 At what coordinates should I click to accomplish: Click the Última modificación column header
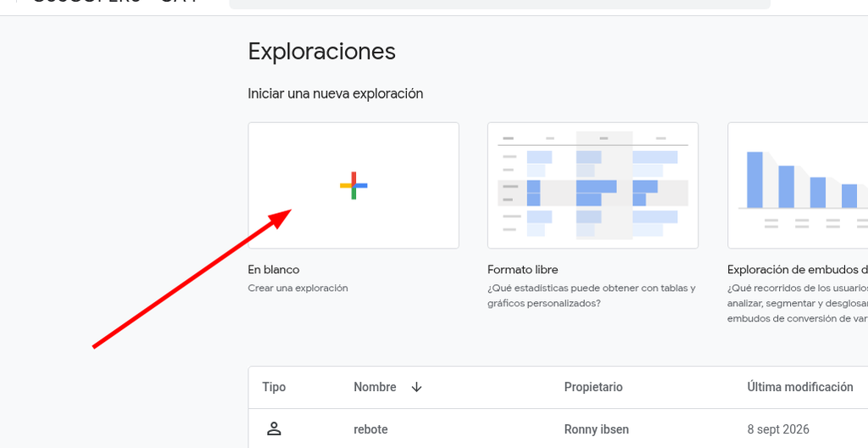800,387
